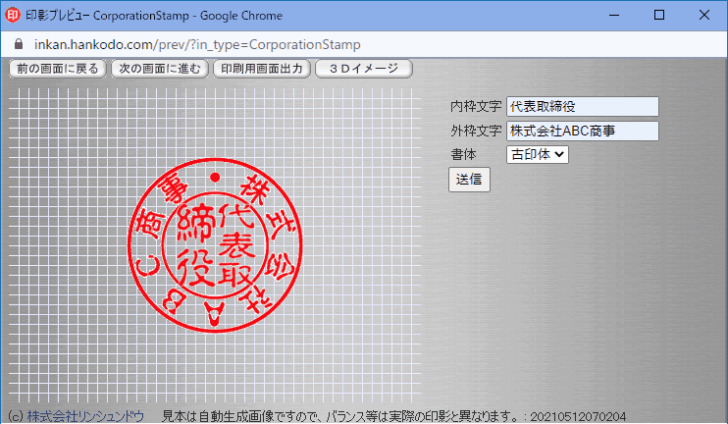The width and height of the screenshot is (728, 424).
Task: Click the padlock icon in address bar
Action: (x=17, y=45)
